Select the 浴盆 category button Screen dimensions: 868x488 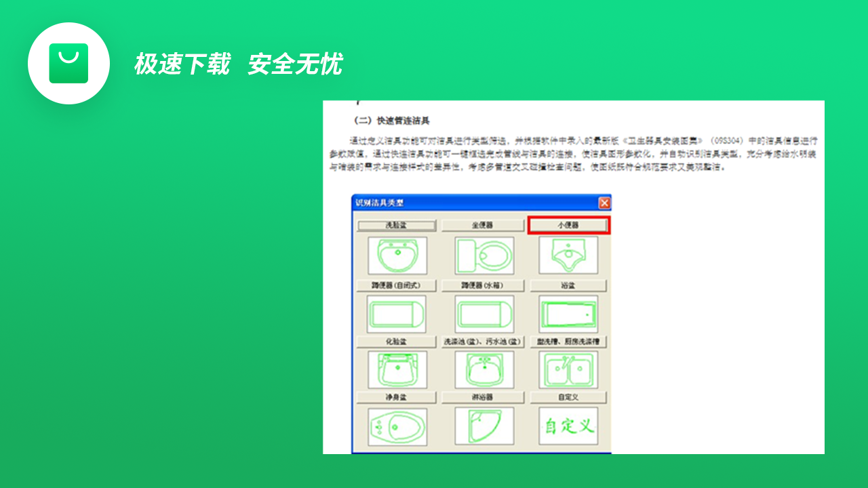(x=570, y=285)
